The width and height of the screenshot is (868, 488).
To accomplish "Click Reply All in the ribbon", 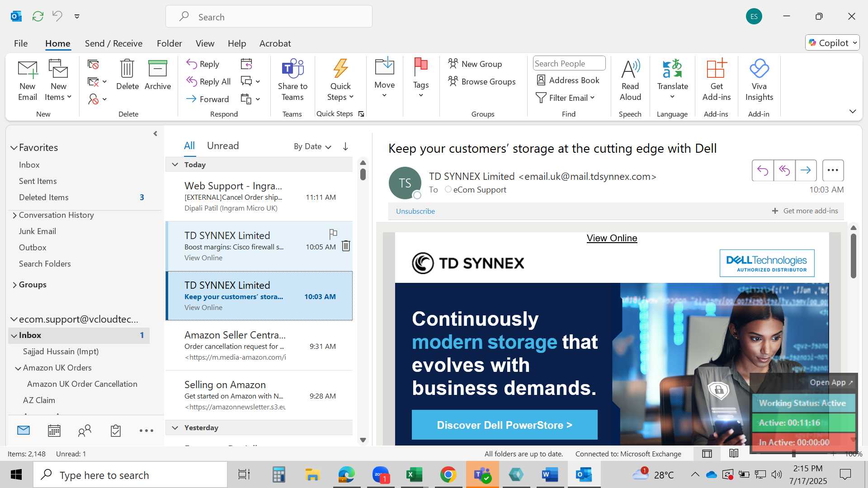I will (x=208, y=81).
